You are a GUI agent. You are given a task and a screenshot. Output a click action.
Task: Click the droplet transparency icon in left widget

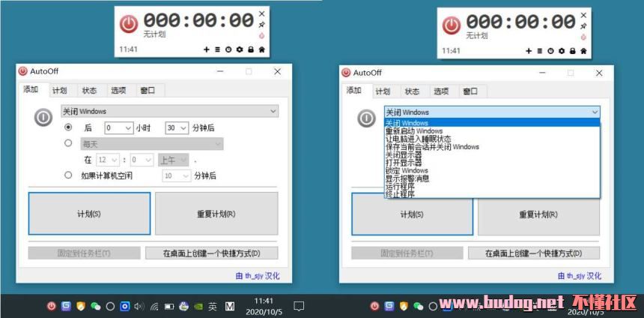pyautogui.click(x=261, y=36)
